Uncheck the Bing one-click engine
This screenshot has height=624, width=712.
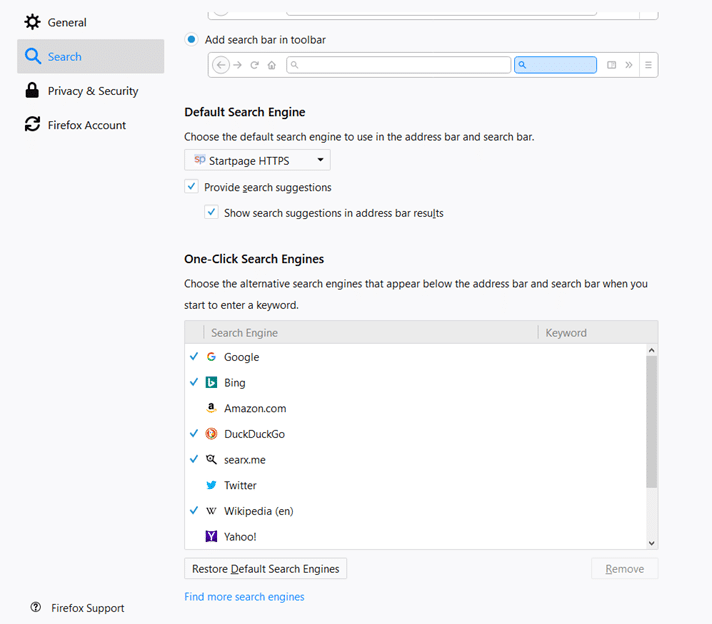pyautogui.click(x=194, y=382)
